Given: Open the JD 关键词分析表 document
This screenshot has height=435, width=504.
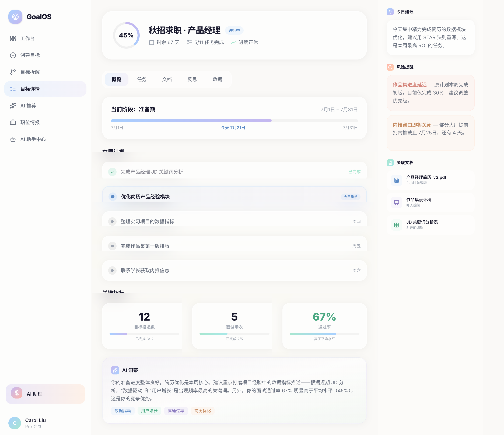Looking at the screenshot, I should point(430,225).
